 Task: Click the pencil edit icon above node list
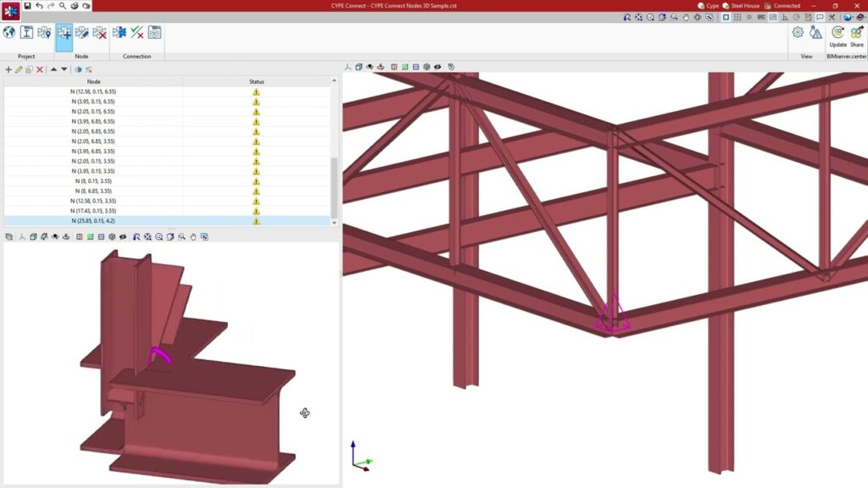pyautogui.click(x=19, y=69)
